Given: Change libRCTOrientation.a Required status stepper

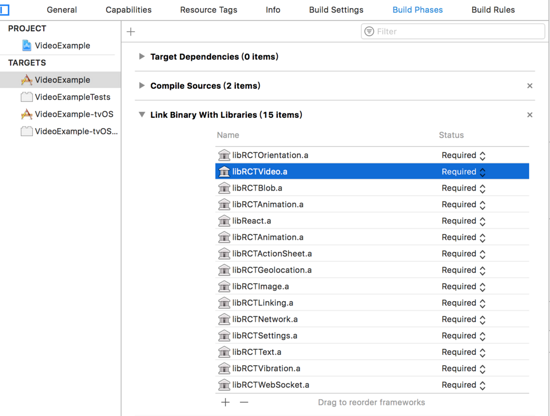Looking at the screenshot, I should click(x=483, y=155).
